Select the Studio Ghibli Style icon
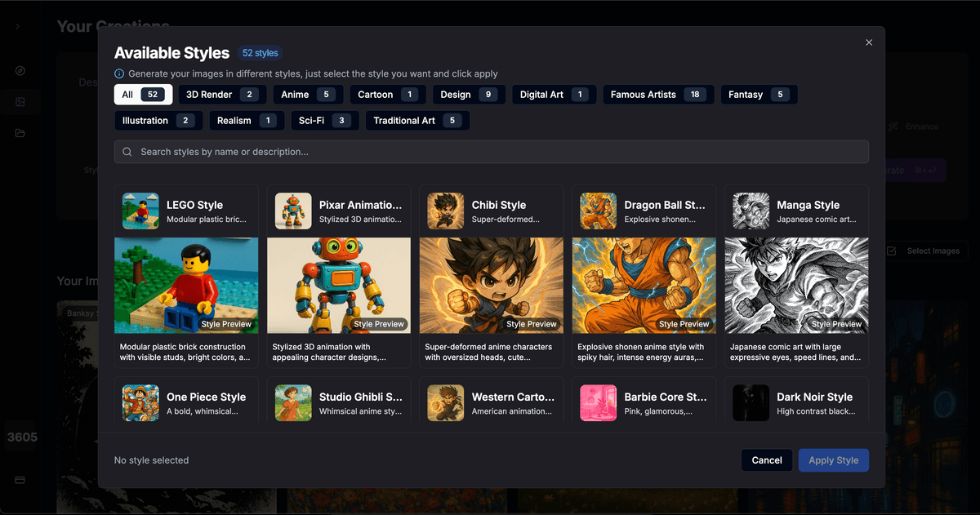The height and width of the screenshot is (515, 980). pos(293,402)
